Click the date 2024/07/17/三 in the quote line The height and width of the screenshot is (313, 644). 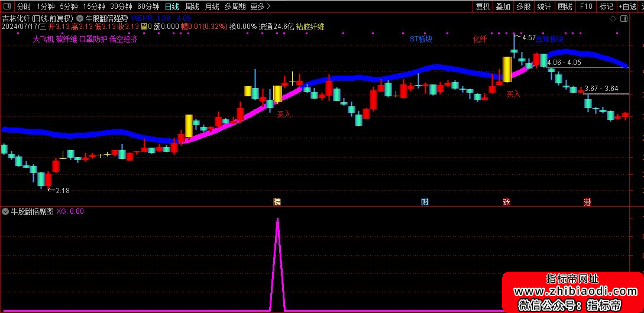[x=24, y=27]
